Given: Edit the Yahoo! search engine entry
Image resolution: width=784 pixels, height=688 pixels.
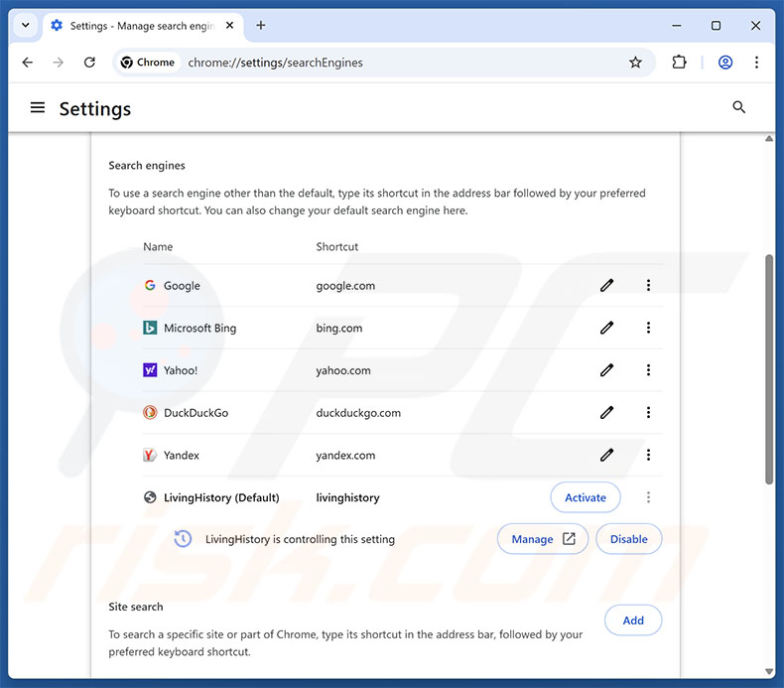Looking at the screenshot, I should click(606, 370).
